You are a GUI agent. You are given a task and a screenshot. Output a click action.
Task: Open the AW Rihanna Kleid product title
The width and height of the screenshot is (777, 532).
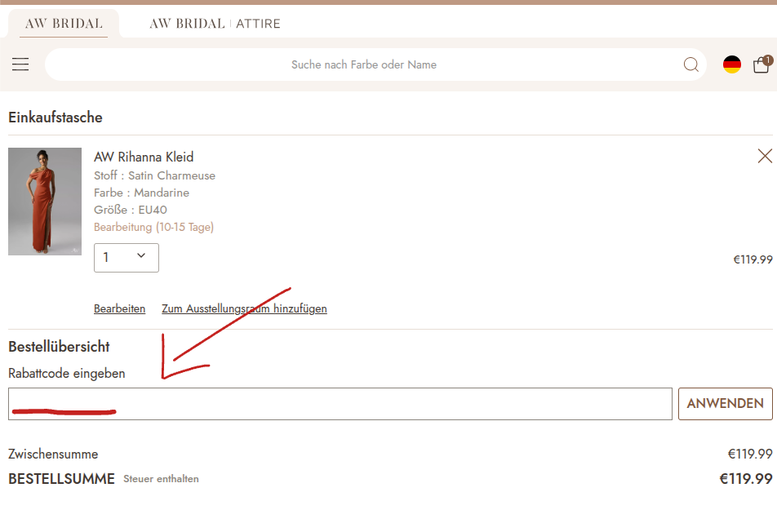coord(144,157)
